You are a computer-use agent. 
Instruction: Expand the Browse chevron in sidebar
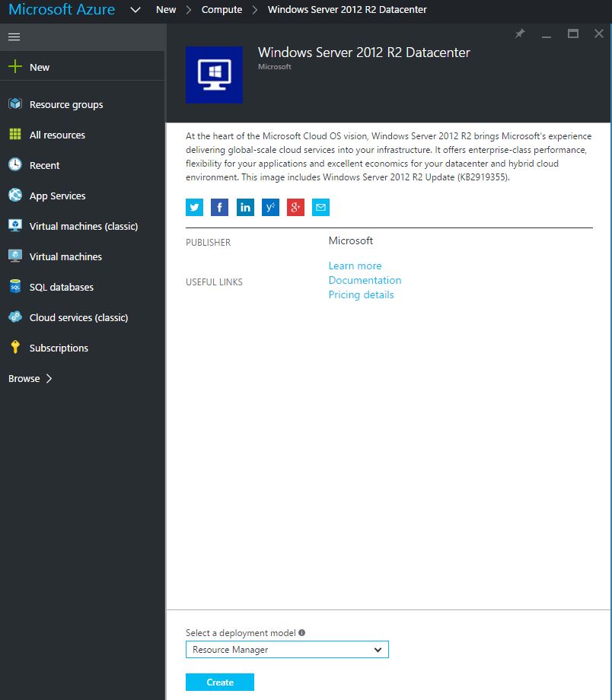[49, 379]
